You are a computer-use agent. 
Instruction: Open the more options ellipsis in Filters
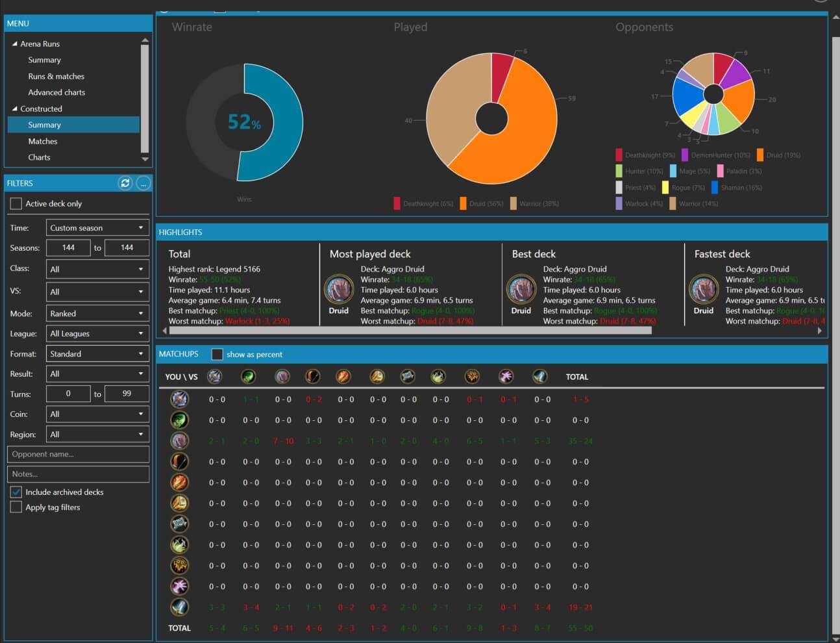coord(143,183)
